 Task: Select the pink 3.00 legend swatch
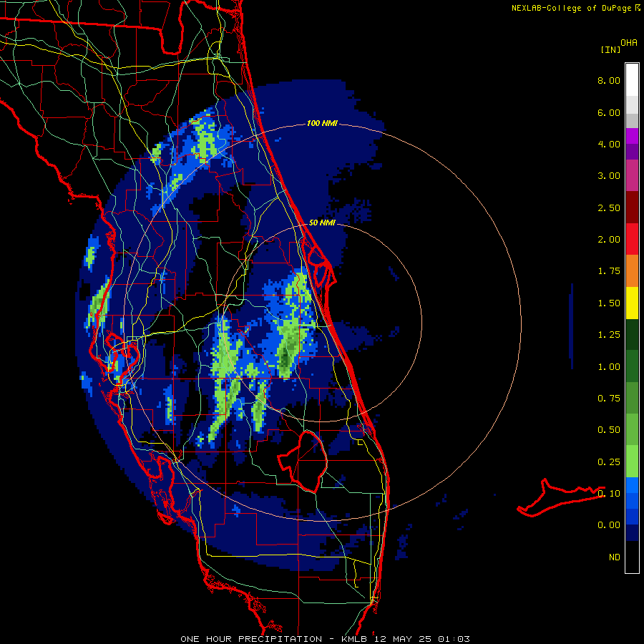coord(632,175)
